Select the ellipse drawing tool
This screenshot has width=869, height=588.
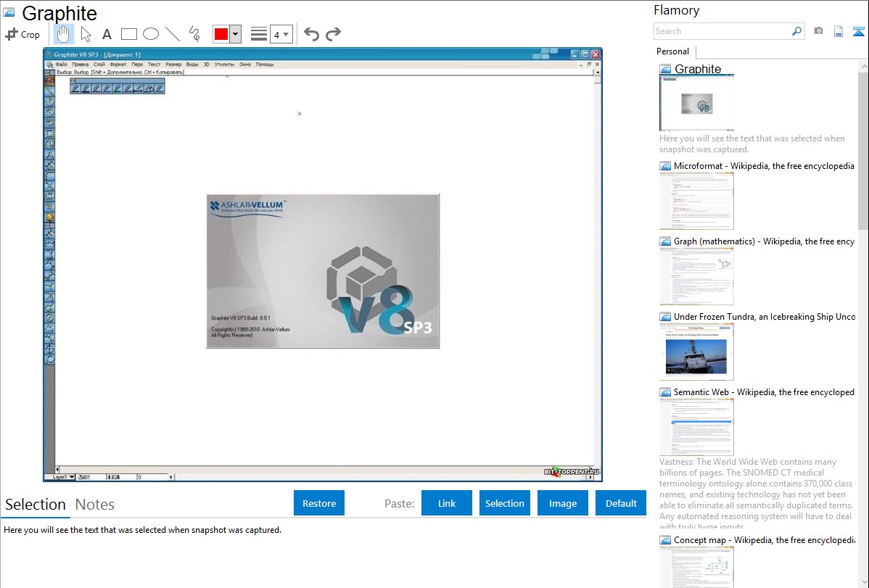click(x=151, y=34)
